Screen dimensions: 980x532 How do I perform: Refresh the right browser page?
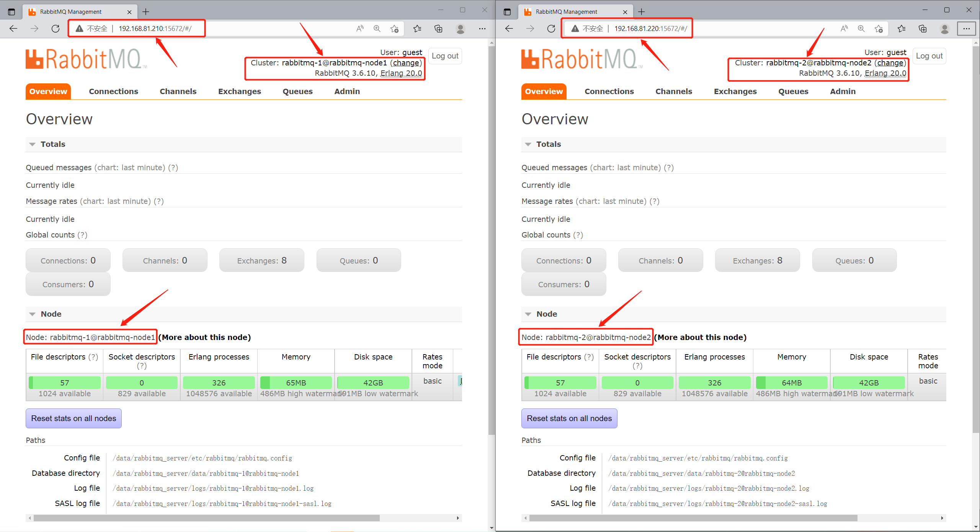[x=551, y=29]
